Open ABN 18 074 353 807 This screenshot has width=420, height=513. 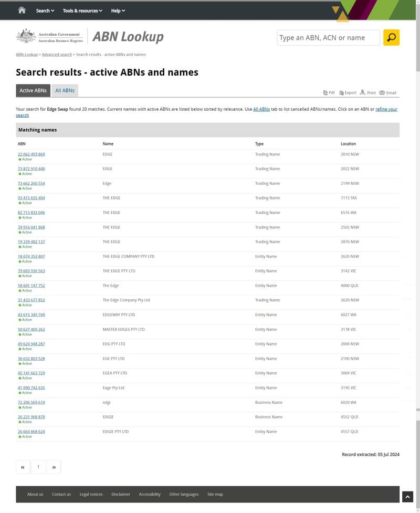coord(31,256)
